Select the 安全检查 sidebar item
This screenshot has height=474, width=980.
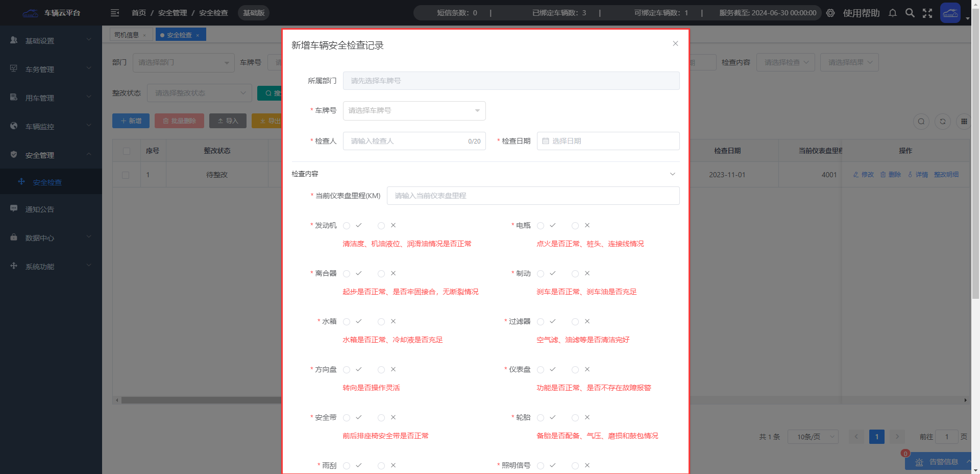point(51,182)
